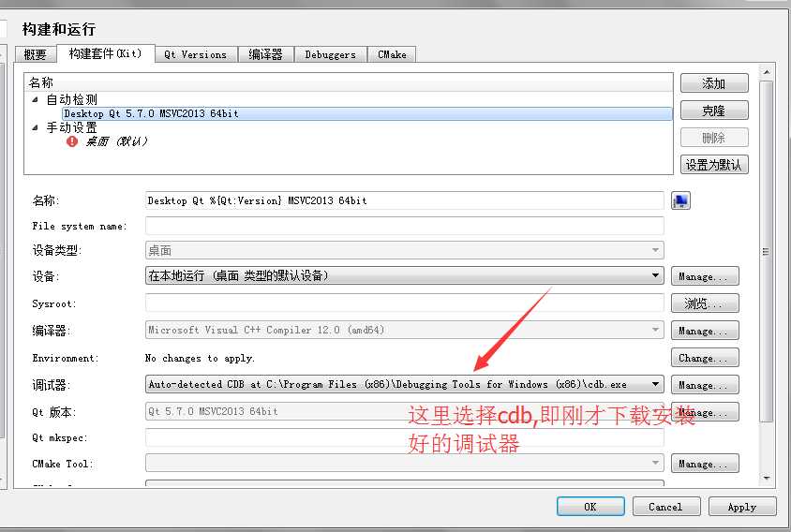Switch to the 概要 tab
The height and width of the screenshot is (532, 791).
(x=35, y=54)
